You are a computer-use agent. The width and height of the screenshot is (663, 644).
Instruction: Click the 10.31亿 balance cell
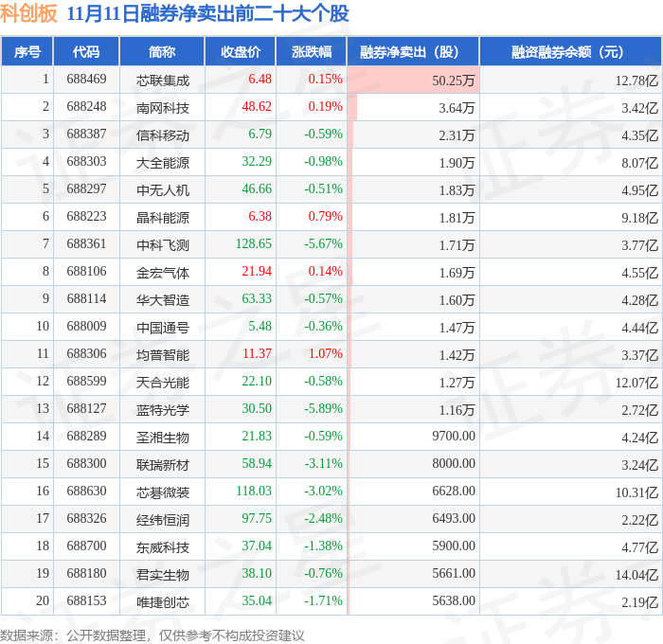click(636, 492)
